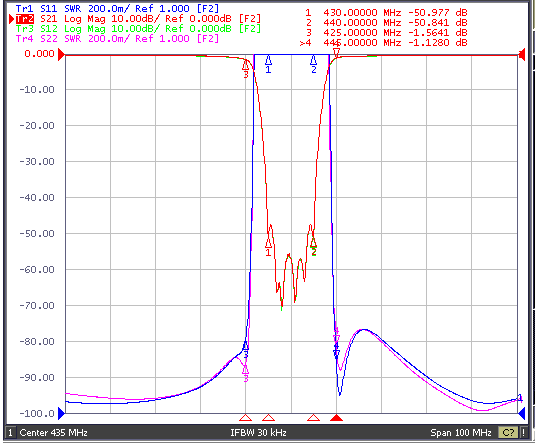Select the Tr3 S12 Log Mag trace label

(x=138, y=28)
